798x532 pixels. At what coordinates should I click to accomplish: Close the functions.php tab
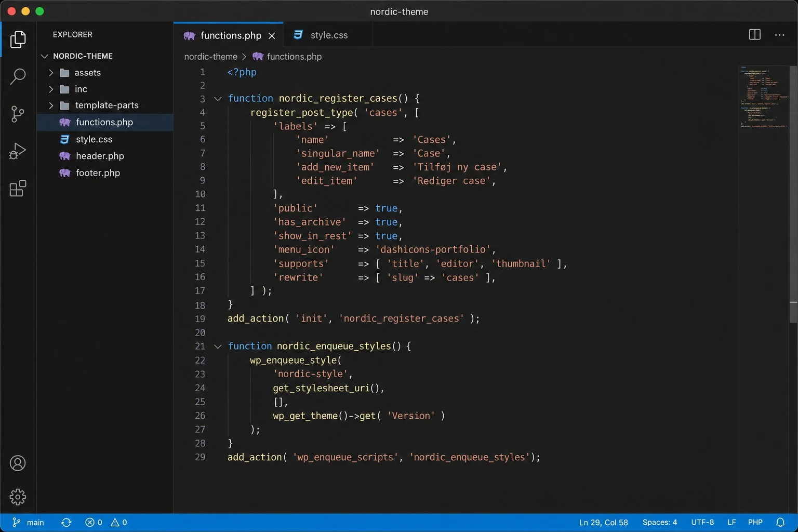[272, 36]
